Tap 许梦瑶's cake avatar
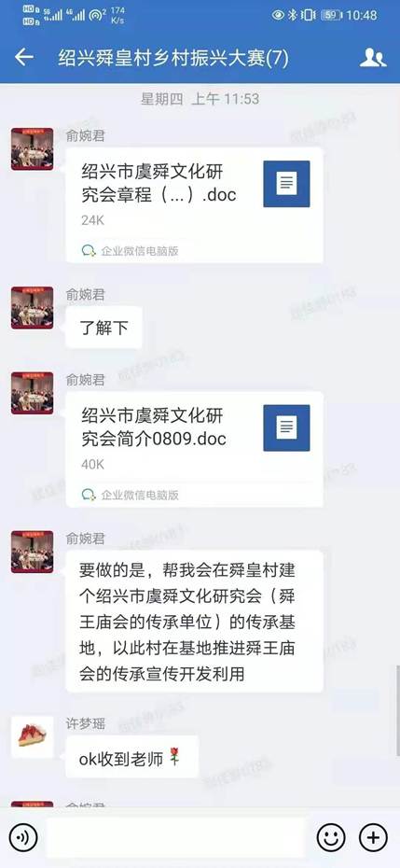 coord(32,736)
